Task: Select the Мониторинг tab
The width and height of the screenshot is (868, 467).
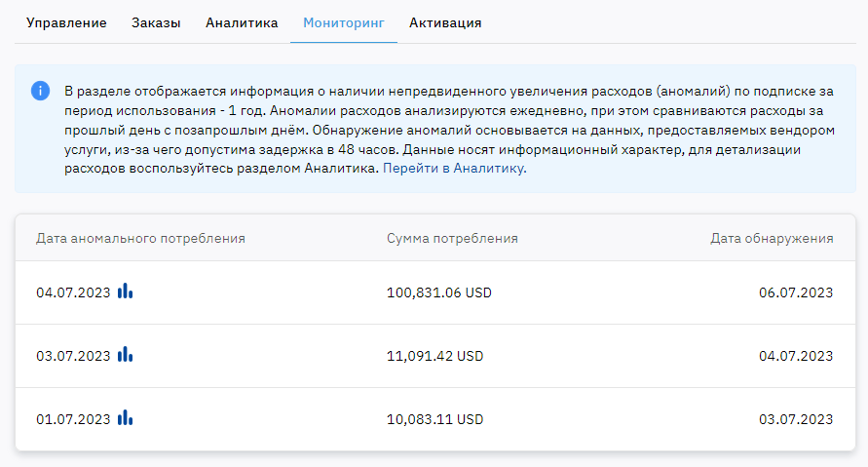Action: (344, 22)
